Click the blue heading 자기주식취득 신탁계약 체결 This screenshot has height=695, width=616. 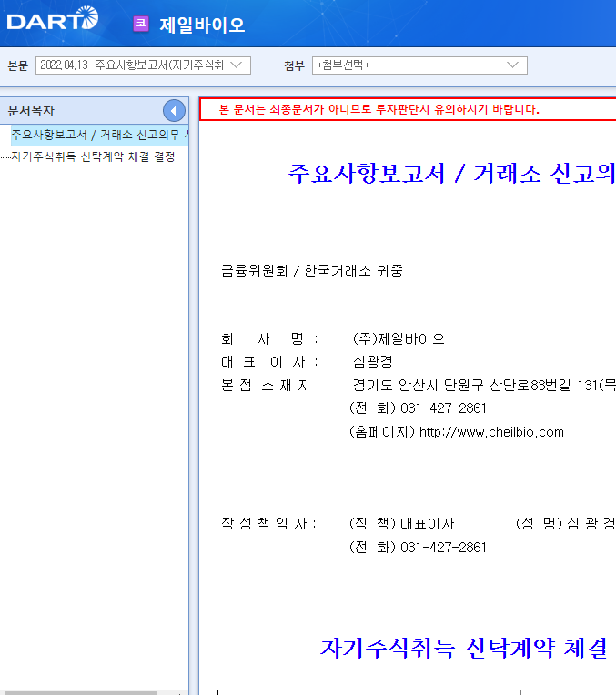[463, 648]
